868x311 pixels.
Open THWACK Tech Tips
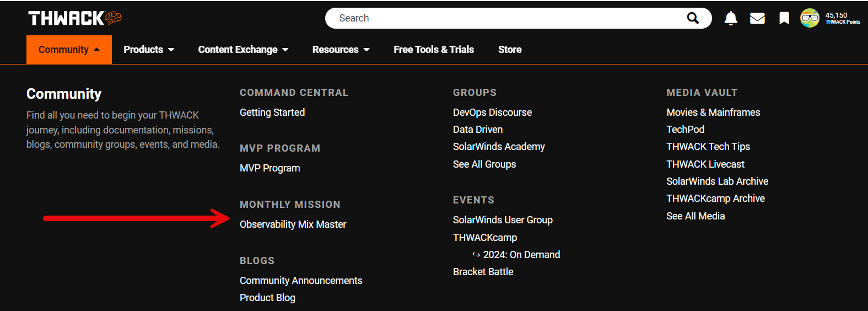(708, 147)
